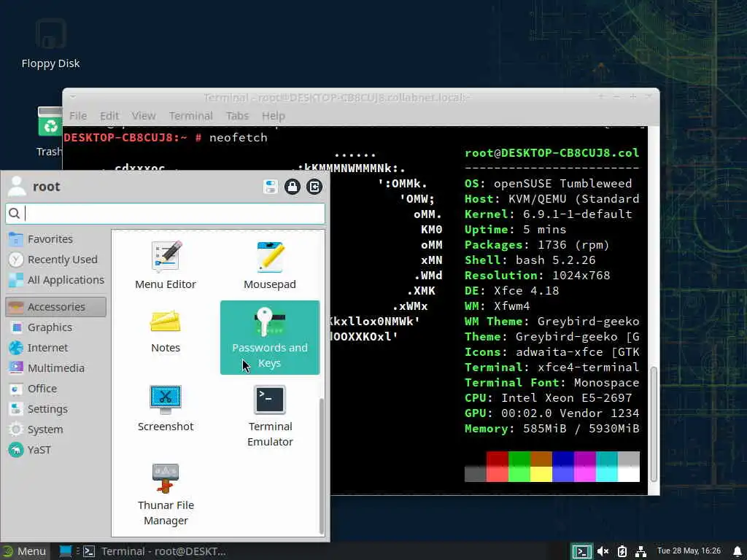Click the 'Kernel: 6.9.1-1-default' line
The height and width of the screenshot is (560, 747).
pyautogui.click(x=549, y=214)
